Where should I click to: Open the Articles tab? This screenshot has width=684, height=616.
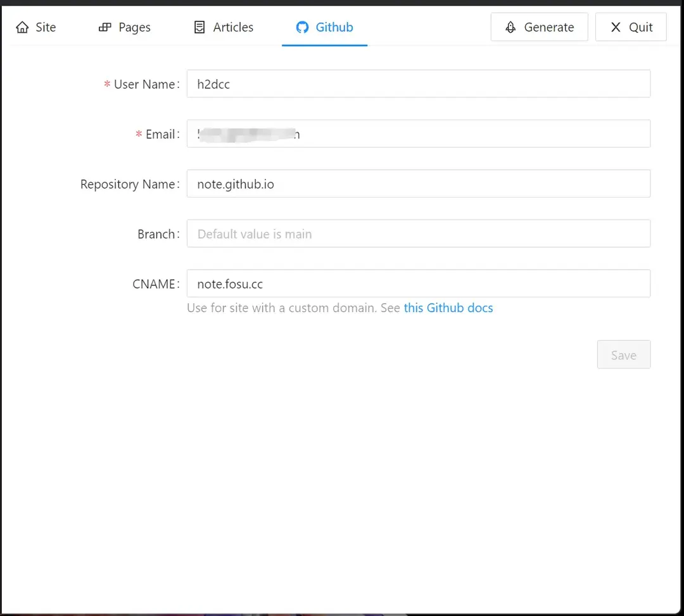click(223, 27)
